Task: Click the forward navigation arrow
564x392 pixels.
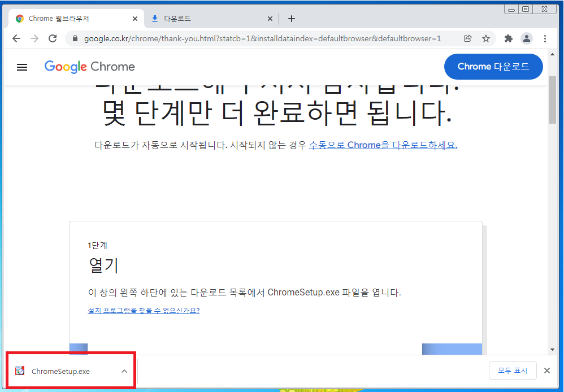Action: tap(34, 38)
